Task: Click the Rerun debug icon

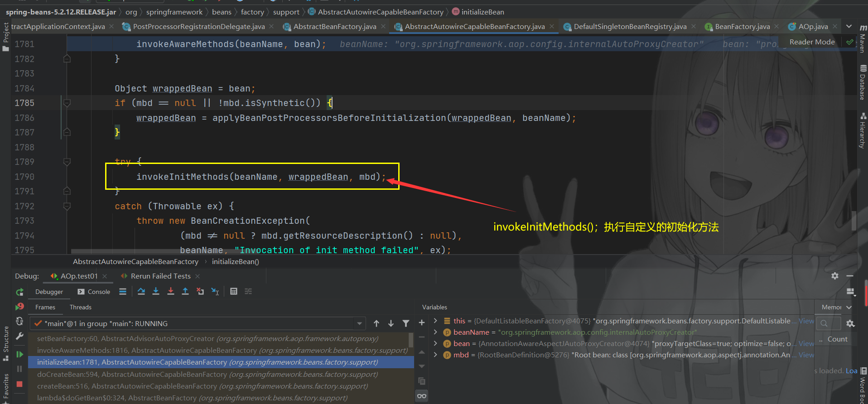Action: point(19,292)
